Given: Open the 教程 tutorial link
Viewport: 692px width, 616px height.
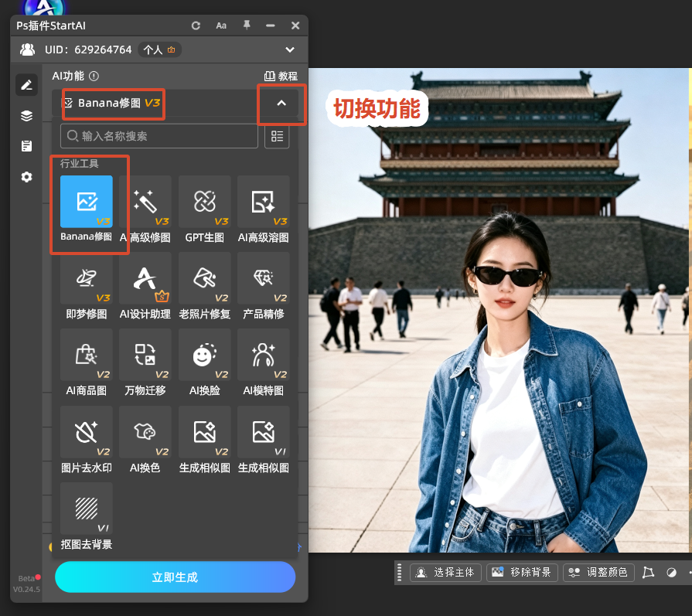Looking at the screenshot, I should point(281,76).
